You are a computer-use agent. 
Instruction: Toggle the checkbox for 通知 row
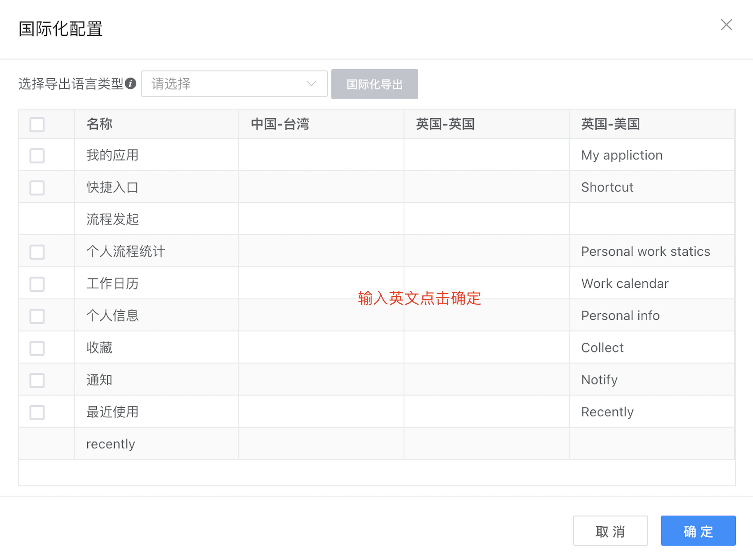click(37, 380)
